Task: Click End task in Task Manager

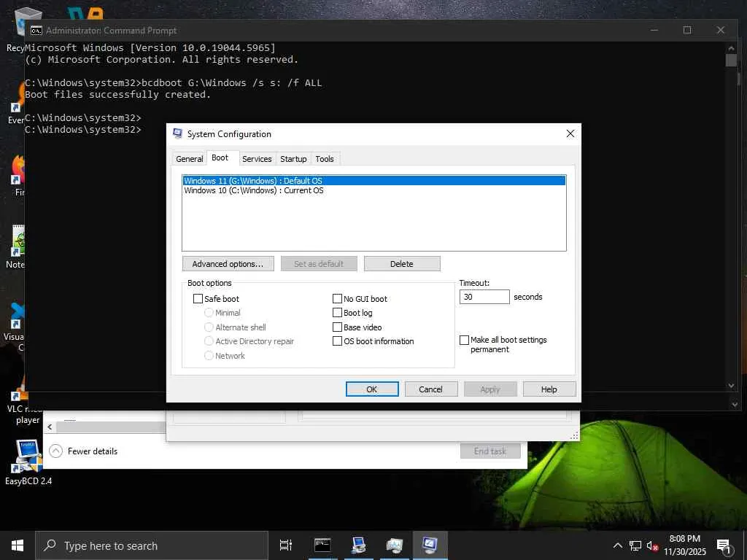Action: (x=490, y=451)
